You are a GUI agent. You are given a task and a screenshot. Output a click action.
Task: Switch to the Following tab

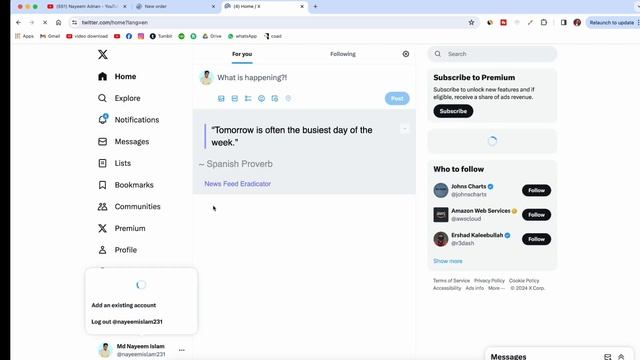(343, 54)
